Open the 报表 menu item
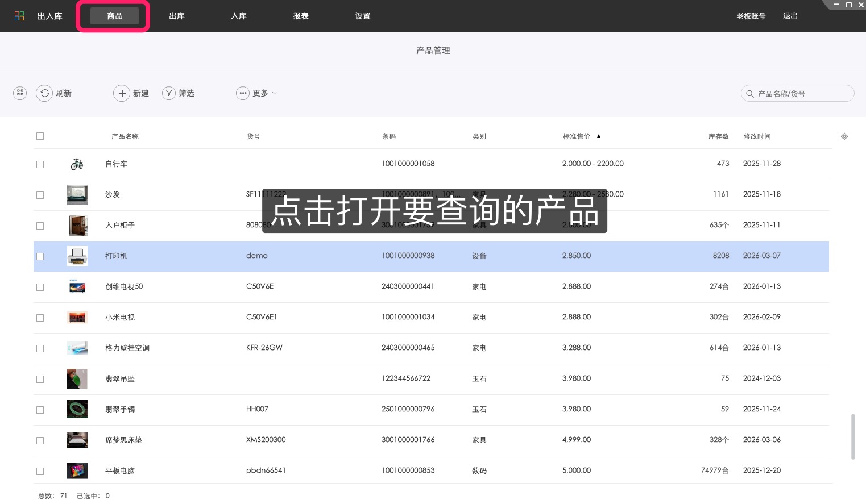Image resolution: width=866 pixels, height=504 pixels. pos(301,16)
